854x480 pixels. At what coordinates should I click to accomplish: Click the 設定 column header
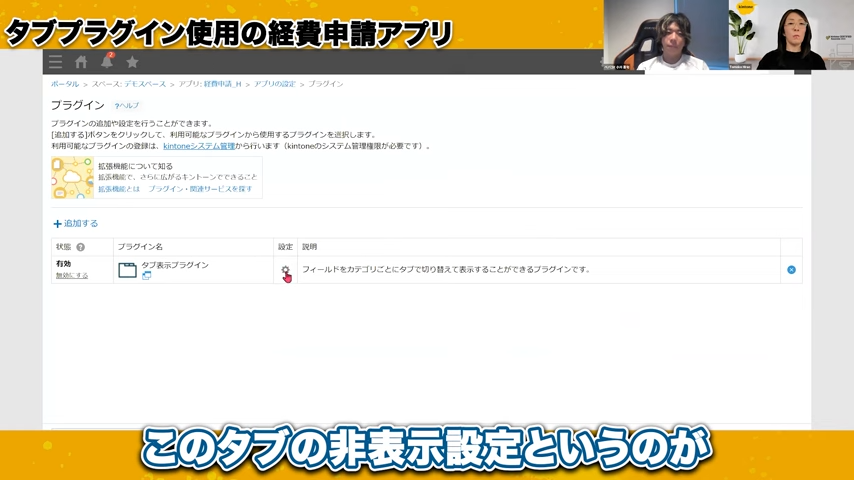[285, 247]
